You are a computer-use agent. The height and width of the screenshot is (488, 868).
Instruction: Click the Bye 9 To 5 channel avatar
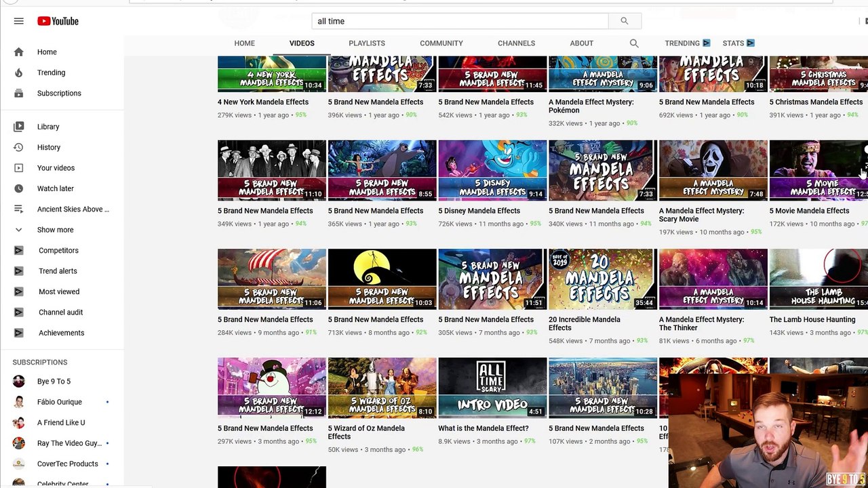click(x=18, y=381)
